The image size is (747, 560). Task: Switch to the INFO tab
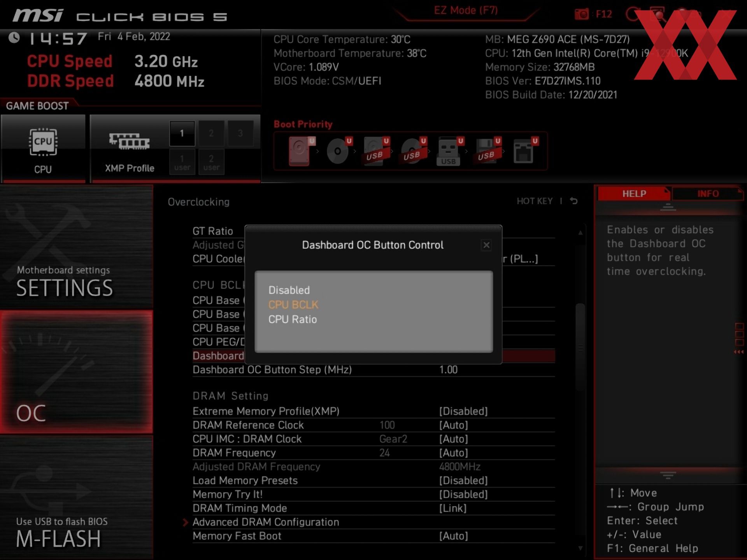708,194
